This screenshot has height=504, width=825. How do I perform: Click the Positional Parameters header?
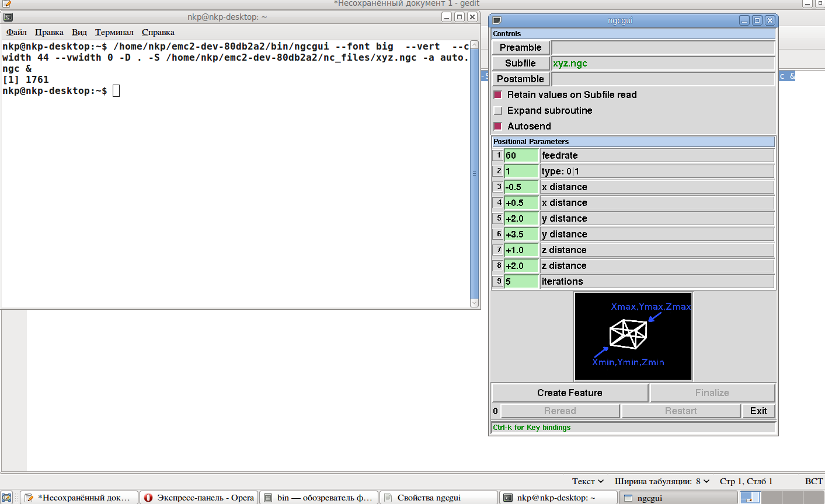coord(633,142)
